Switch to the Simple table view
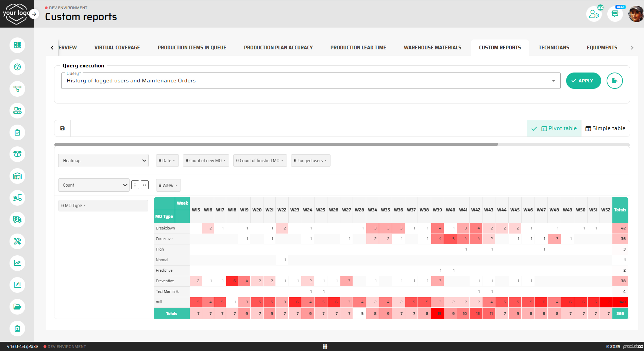Viewport: 644px width, 351px height. [x=605, y=128]
